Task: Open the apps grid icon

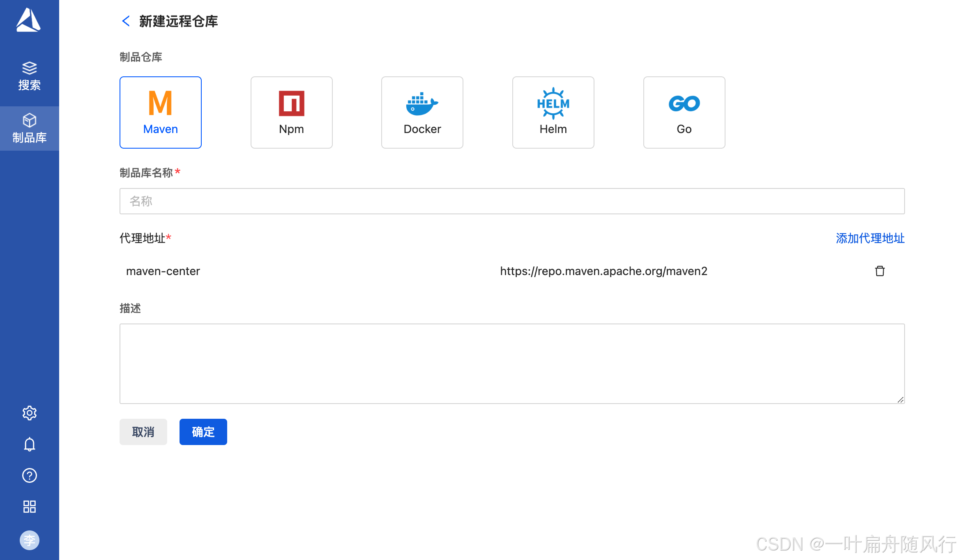Action: pos(30,507)
